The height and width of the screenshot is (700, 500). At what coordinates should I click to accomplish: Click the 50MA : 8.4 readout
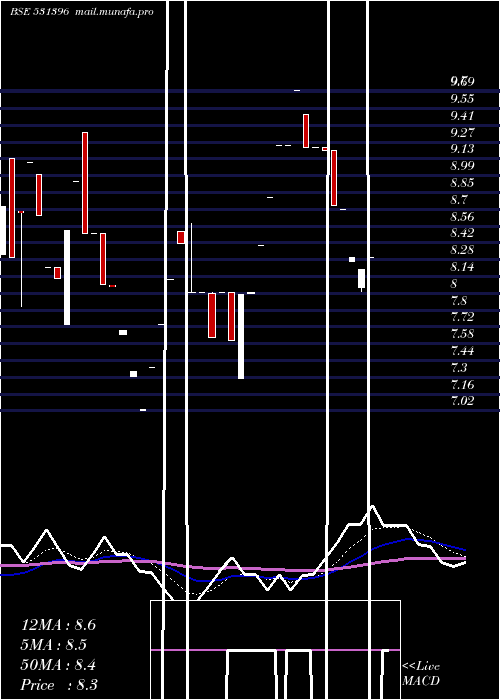tap(58, 665)
